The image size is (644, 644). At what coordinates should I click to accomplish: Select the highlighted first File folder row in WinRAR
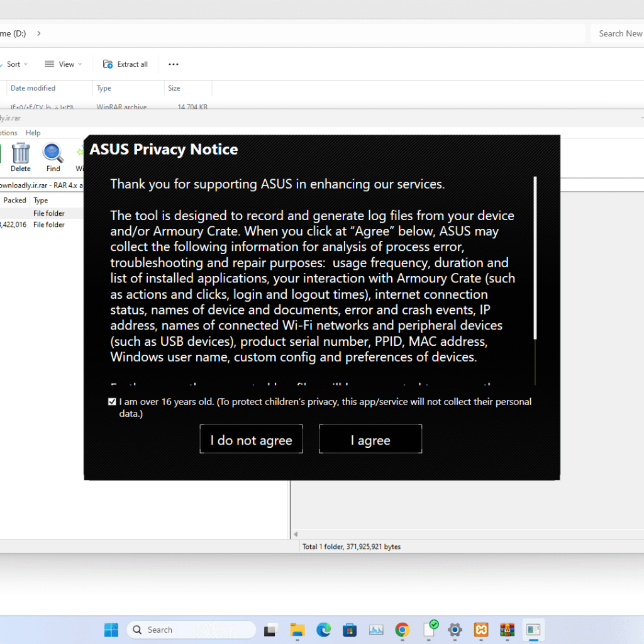42,213
